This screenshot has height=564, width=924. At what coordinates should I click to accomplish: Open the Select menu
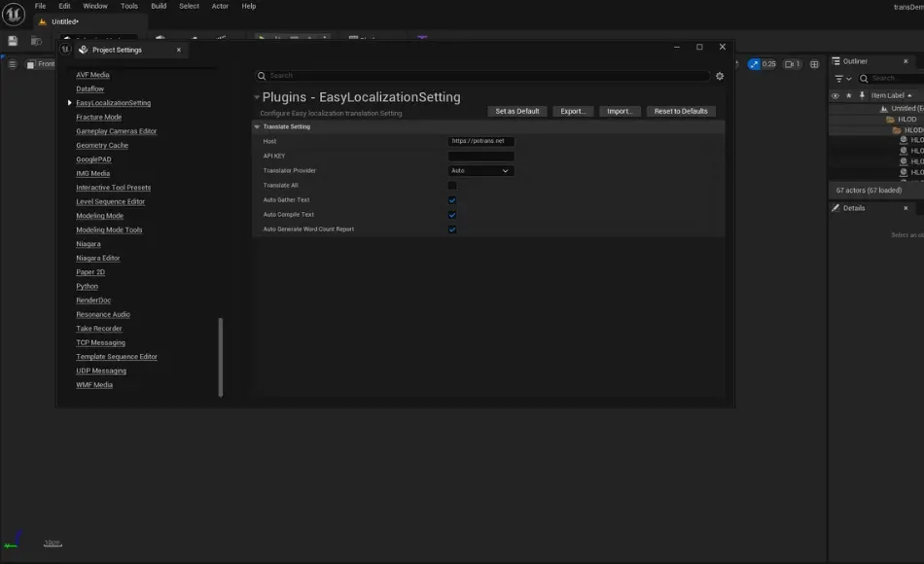coord(189,6)
